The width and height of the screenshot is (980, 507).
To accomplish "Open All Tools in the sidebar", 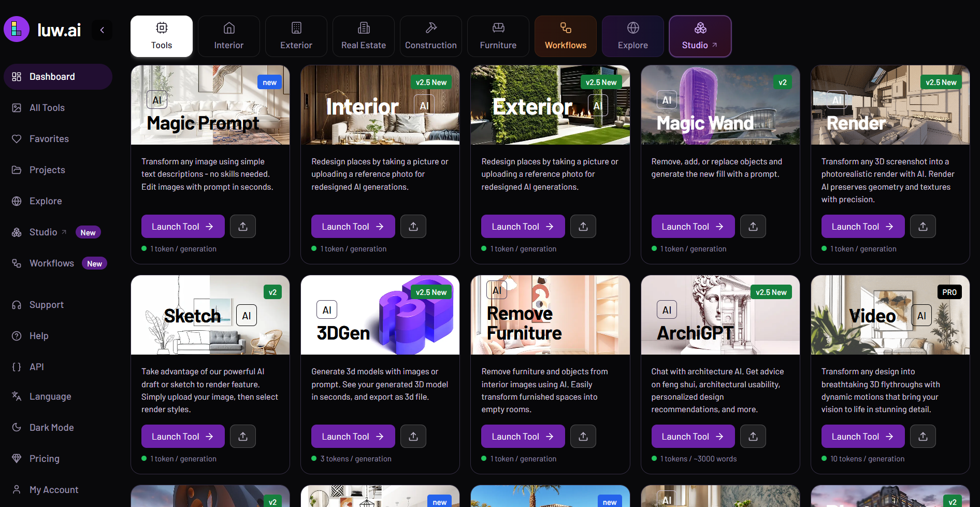I will tap(58, 108).
